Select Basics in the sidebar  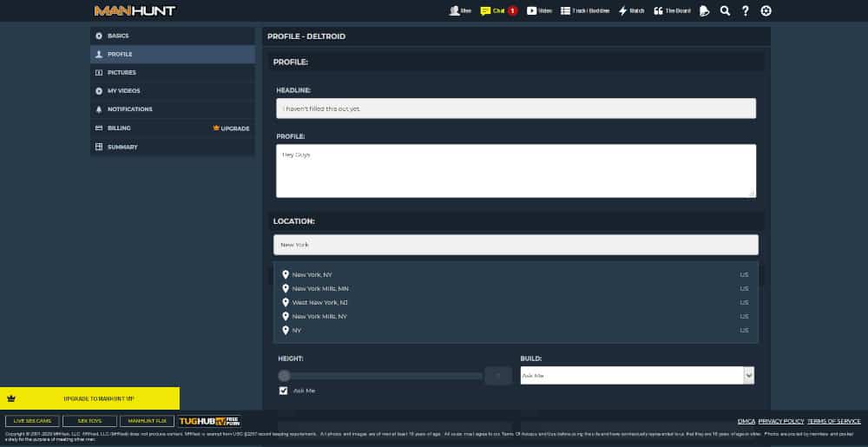pos(173,36)
